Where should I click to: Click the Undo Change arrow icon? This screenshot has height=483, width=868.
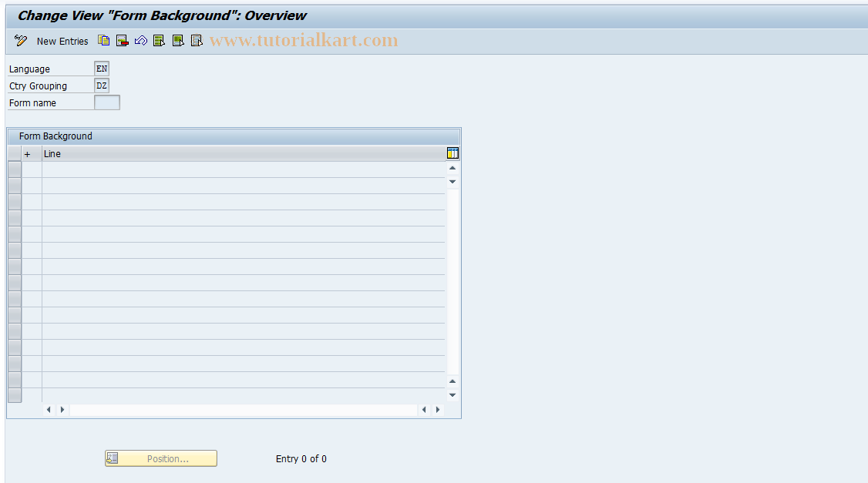[140, 40]
